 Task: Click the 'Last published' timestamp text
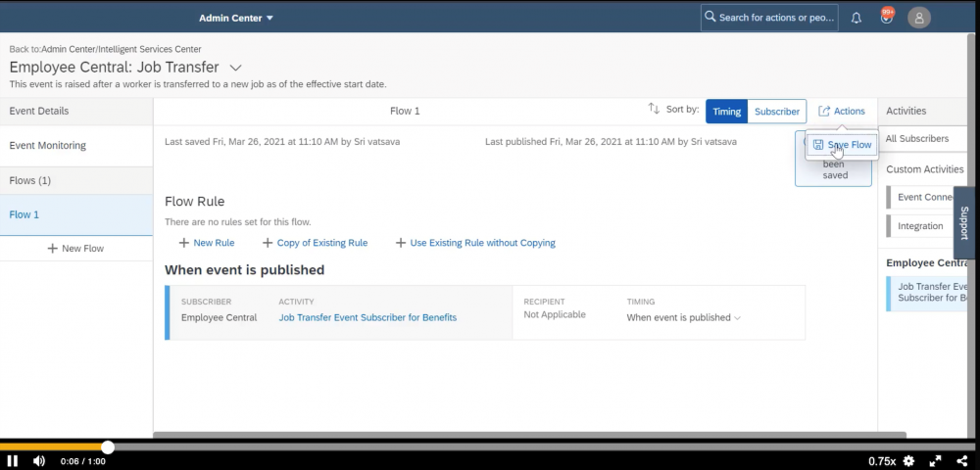[x=611, y=142]
